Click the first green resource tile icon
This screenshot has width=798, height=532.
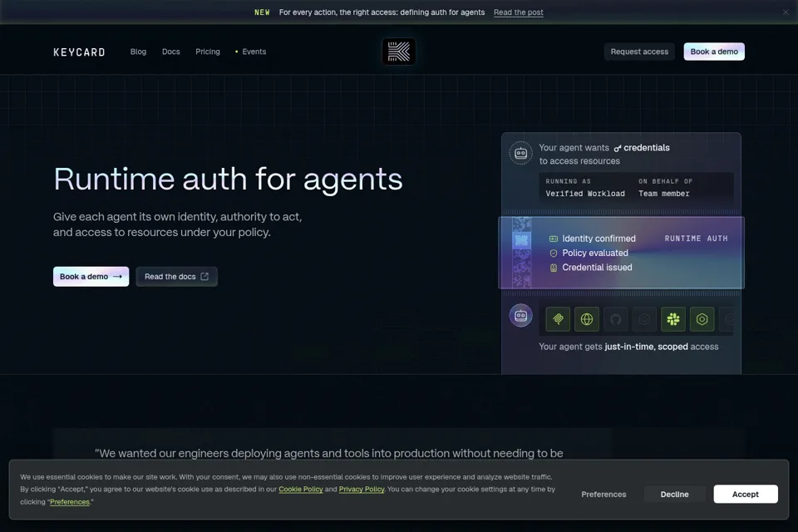(x=558, y=319)
